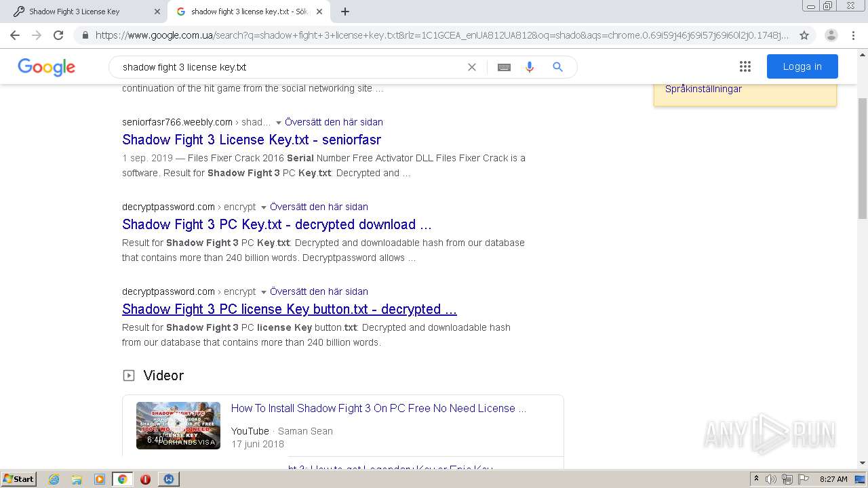Viewport: 868px width, 488px height.
Task: Open clock showing 8:27 AM
Action: click(833, 479)
